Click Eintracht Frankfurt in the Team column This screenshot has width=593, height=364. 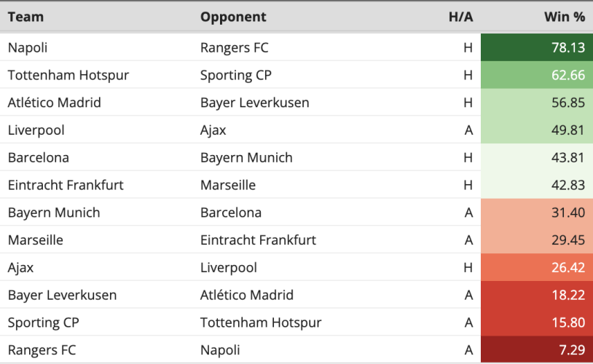(x=66, y=185)
